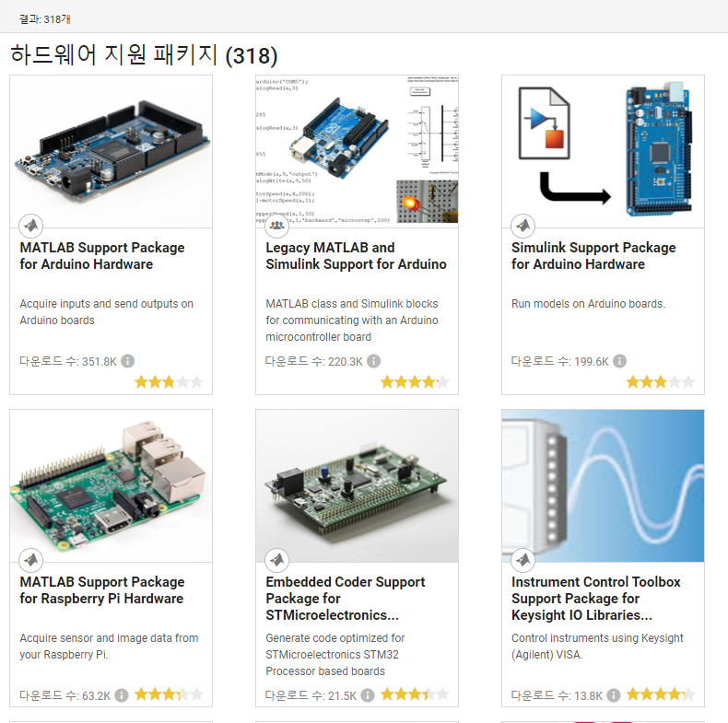
Task: Click community badge on Legacy Arduino card
Action: [x=277, y=226]
